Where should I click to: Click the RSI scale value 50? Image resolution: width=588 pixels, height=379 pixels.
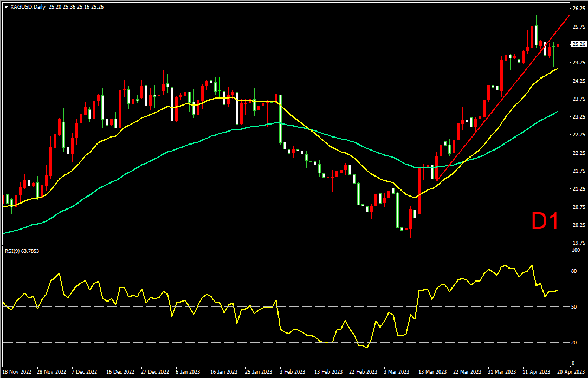(x=574, y=307)
